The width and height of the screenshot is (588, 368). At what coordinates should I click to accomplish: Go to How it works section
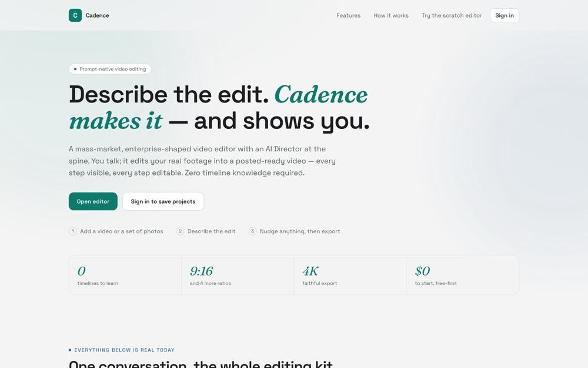pos(391,15)
